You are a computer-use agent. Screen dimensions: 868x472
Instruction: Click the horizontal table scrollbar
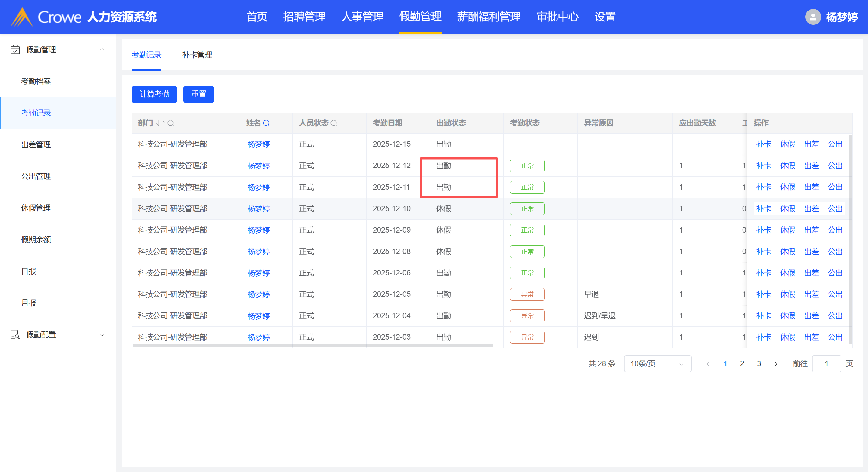point(313,346)
